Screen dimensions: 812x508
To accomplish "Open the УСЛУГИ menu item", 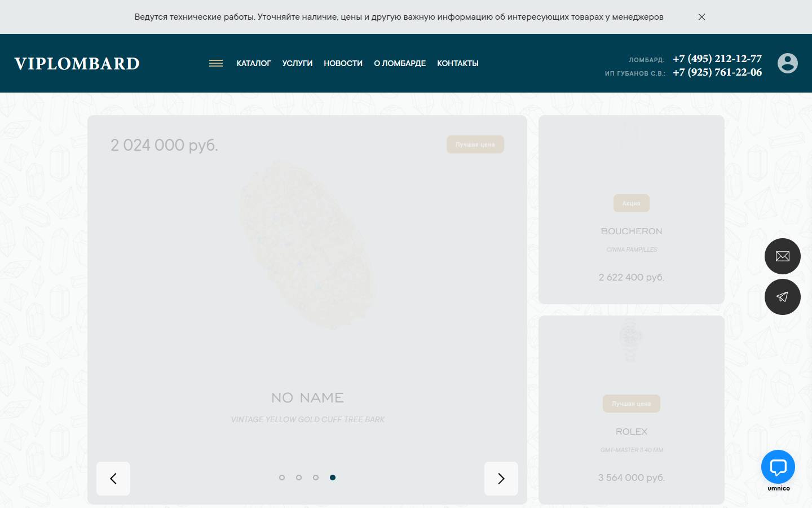I will click(297, 63).
